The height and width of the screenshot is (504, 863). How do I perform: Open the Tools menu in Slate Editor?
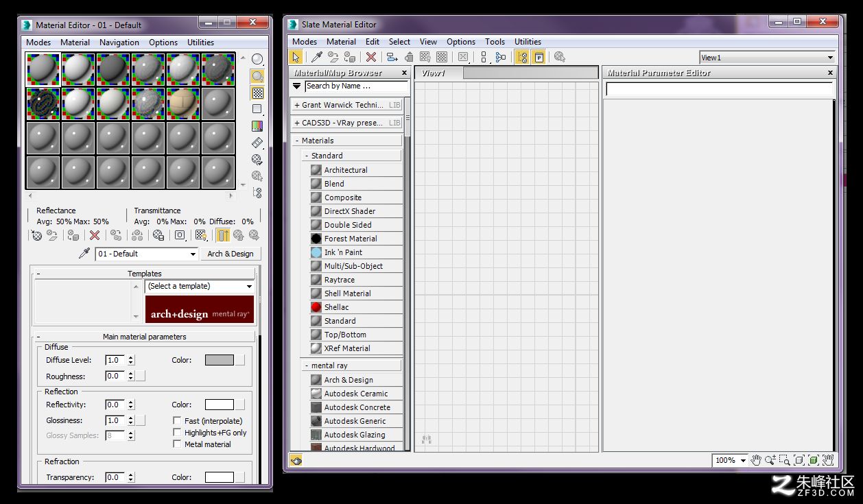click(x=495, y=42)
